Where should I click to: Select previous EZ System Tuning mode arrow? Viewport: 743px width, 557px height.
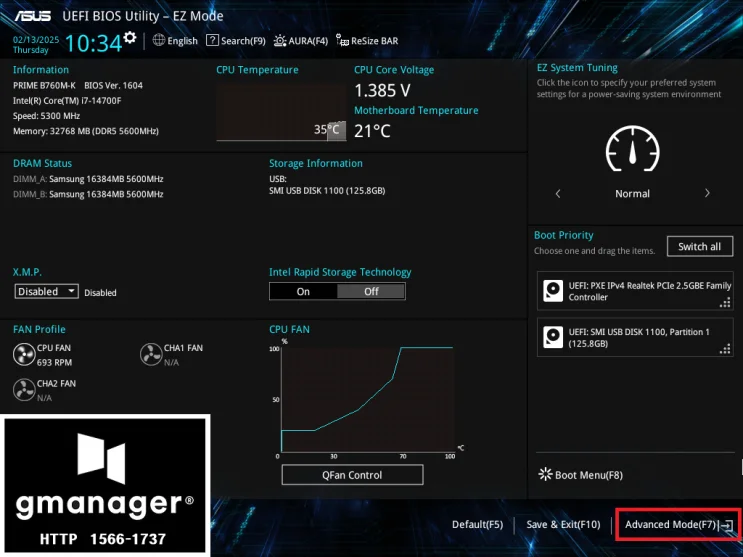click(x=558, y=193)
